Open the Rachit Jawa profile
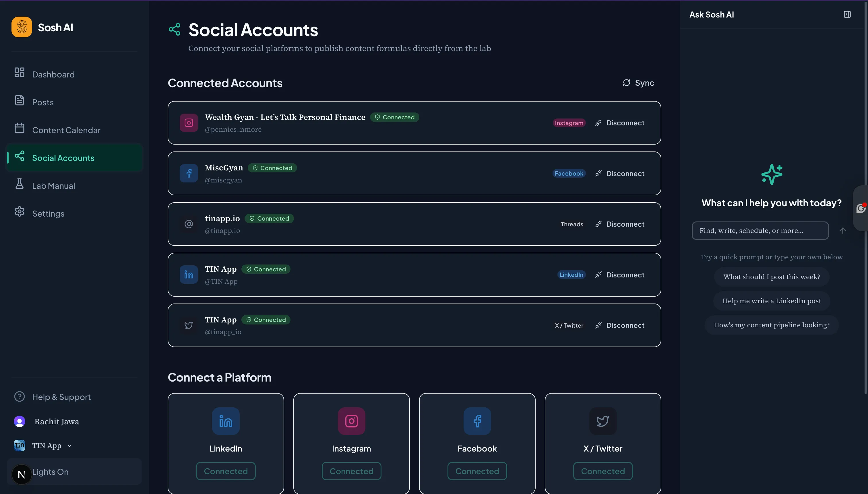 pos(57,421)
